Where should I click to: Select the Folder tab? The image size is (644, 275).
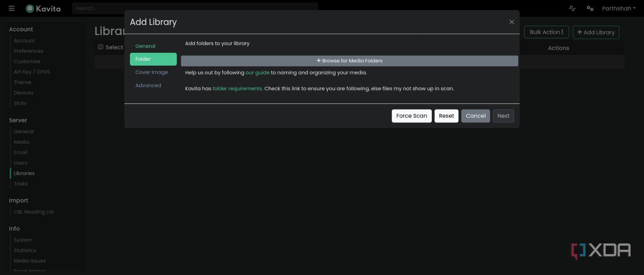point(153,59)
